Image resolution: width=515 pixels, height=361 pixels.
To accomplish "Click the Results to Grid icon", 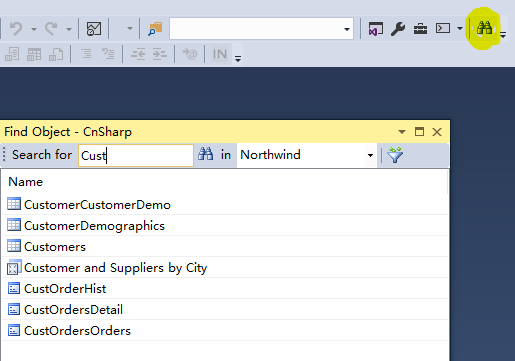I will 34,54.
